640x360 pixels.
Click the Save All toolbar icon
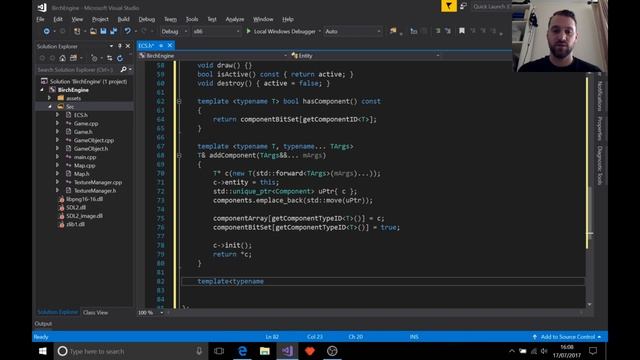click(x=113, y=31)
